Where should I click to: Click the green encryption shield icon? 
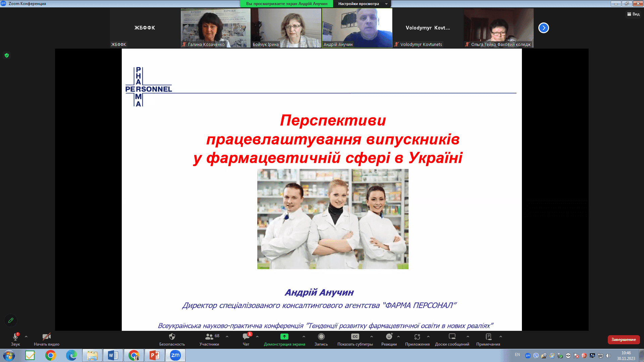pos(7,55)
